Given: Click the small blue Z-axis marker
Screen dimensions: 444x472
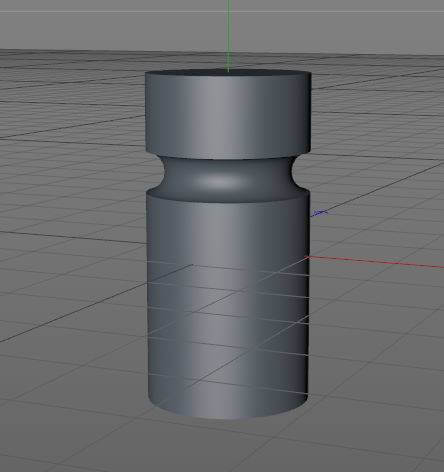Looking at the screenshot, I should (x=319, y=213).
